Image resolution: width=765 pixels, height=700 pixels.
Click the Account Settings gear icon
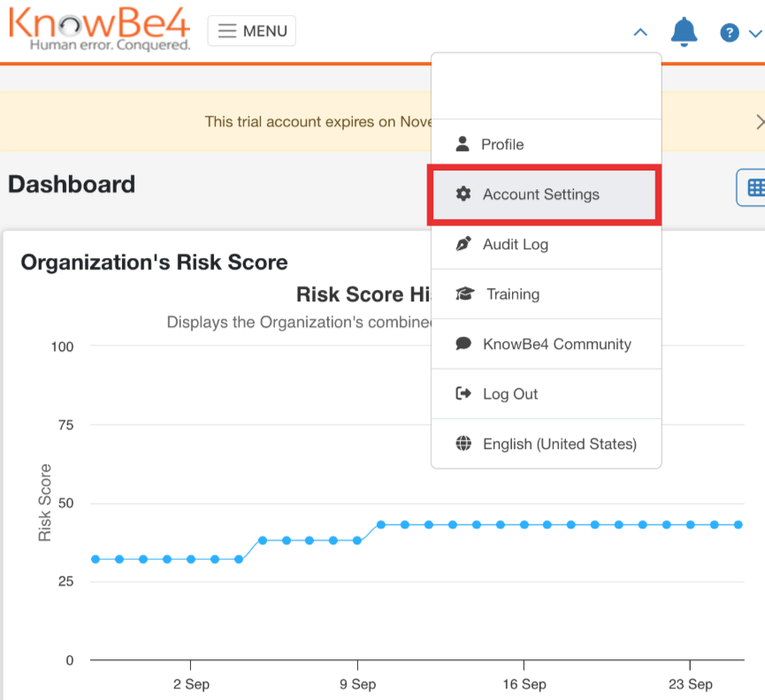click(463, 194)
